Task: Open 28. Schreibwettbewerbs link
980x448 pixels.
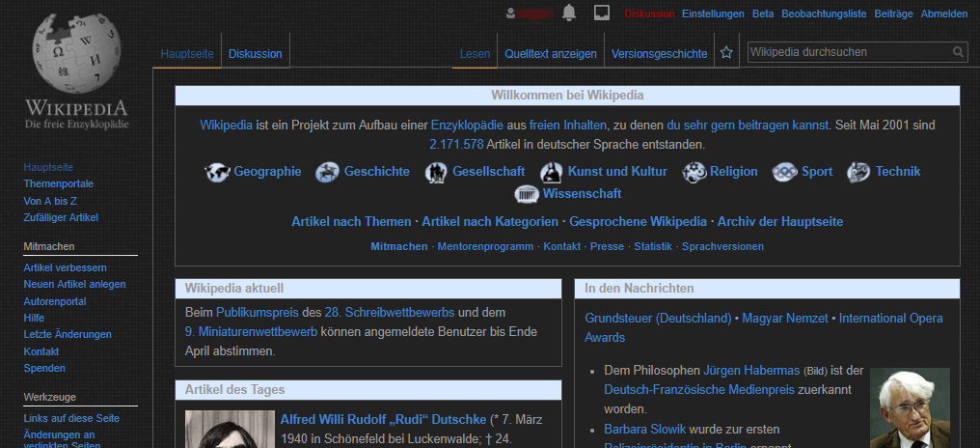Action: click(x=390, y=312)
